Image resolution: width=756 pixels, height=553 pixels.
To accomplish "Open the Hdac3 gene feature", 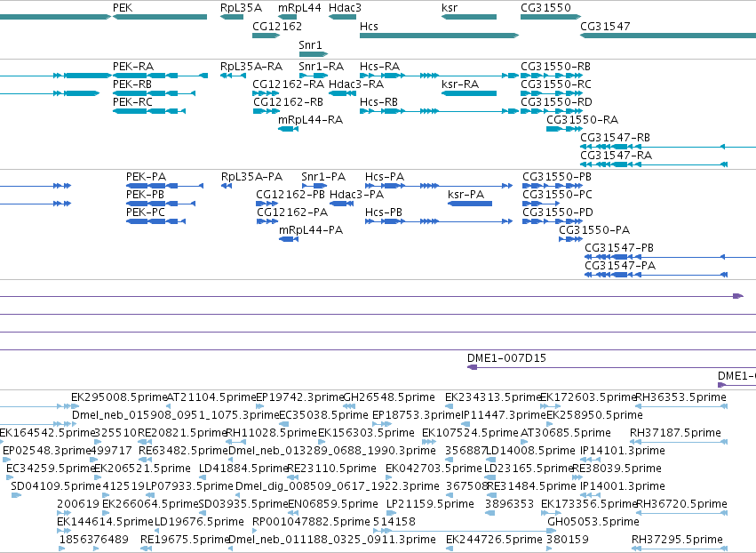I will coord(342,17).
